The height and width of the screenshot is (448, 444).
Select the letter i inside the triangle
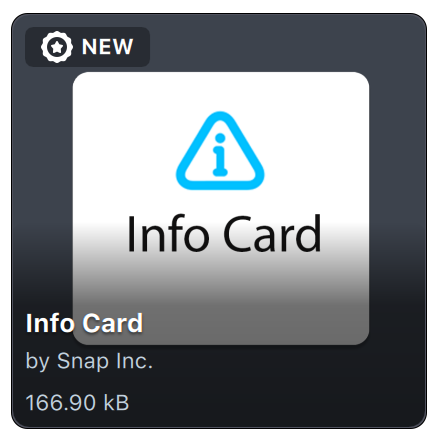220,155
